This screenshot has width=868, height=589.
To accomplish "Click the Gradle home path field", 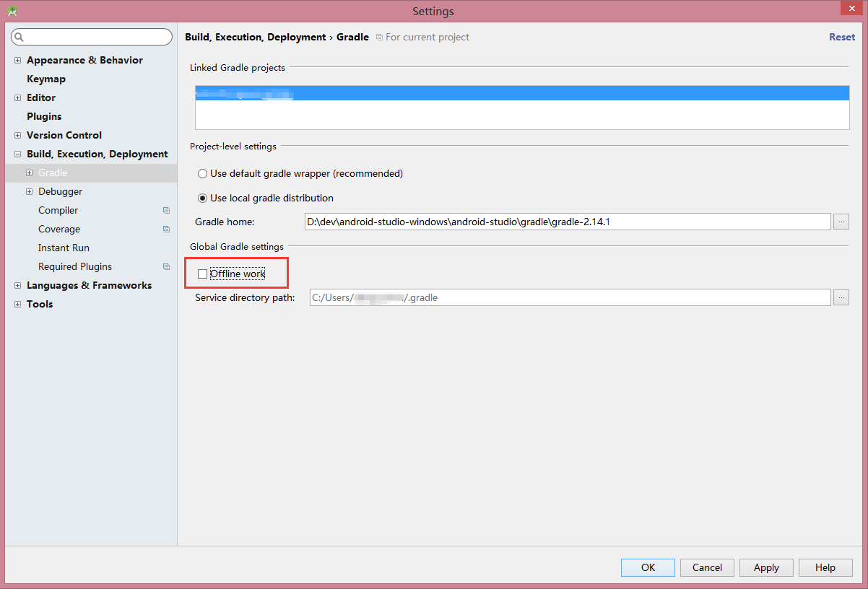I will [568, 222].
